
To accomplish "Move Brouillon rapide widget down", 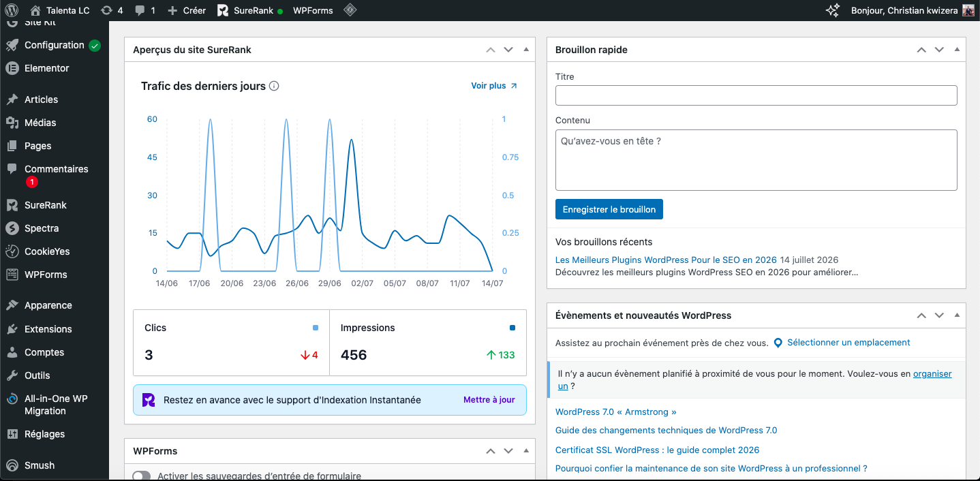I will [939, 50].
